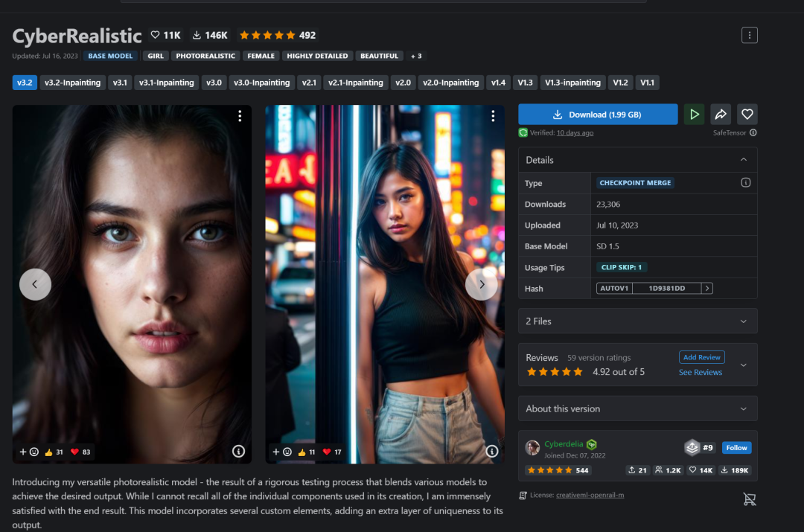Expand the 2 Files section
This screenshot has width=804, height=532.
tap(743, 321)
